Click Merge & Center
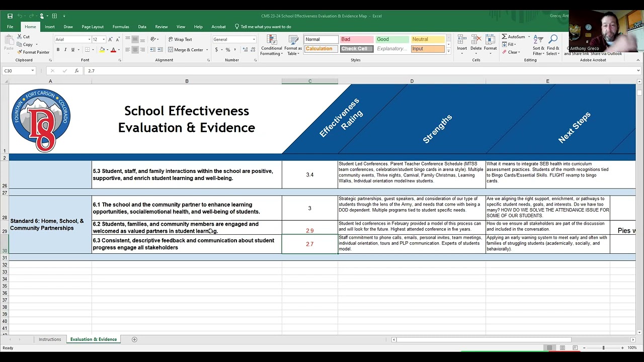644x362 pixels. pyautogui.click(x=186, y=50)
